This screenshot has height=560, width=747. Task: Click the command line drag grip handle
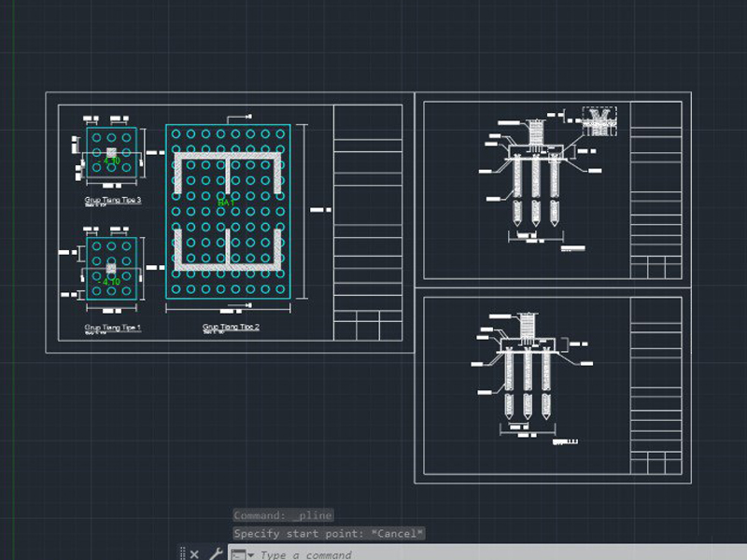(182, 553)
